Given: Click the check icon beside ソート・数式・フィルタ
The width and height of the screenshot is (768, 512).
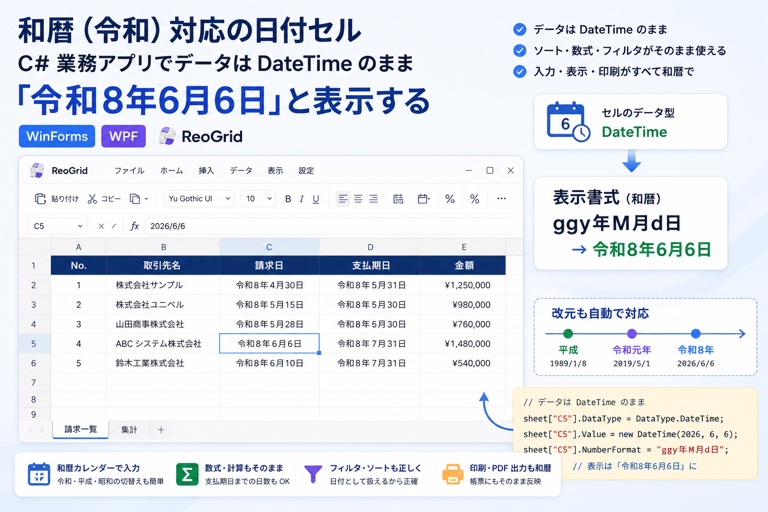Looking at the screenshot, I should coord(520,50).
